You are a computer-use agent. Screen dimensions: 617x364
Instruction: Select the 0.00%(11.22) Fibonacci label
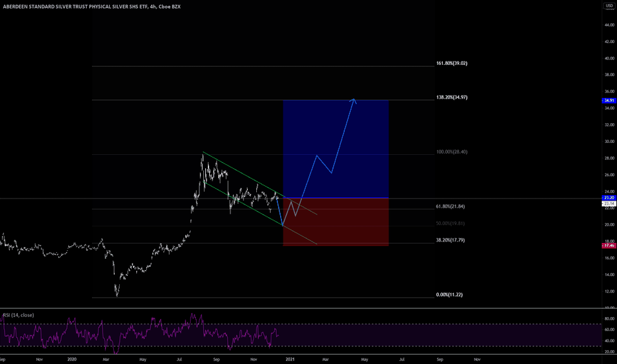tap(450, 295)
